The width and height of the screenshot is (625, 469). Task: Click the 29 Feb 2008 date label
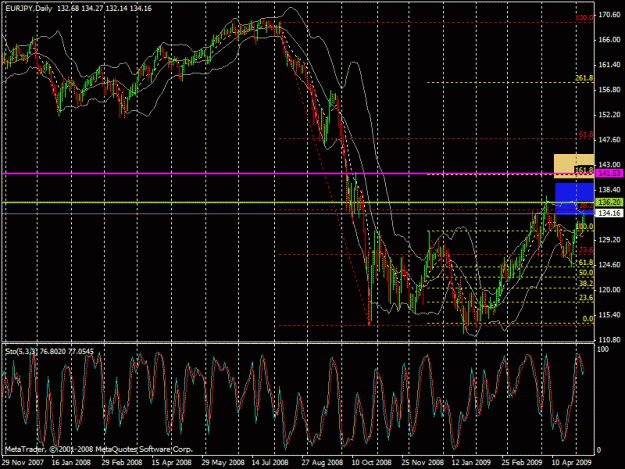tap(122, 463)
